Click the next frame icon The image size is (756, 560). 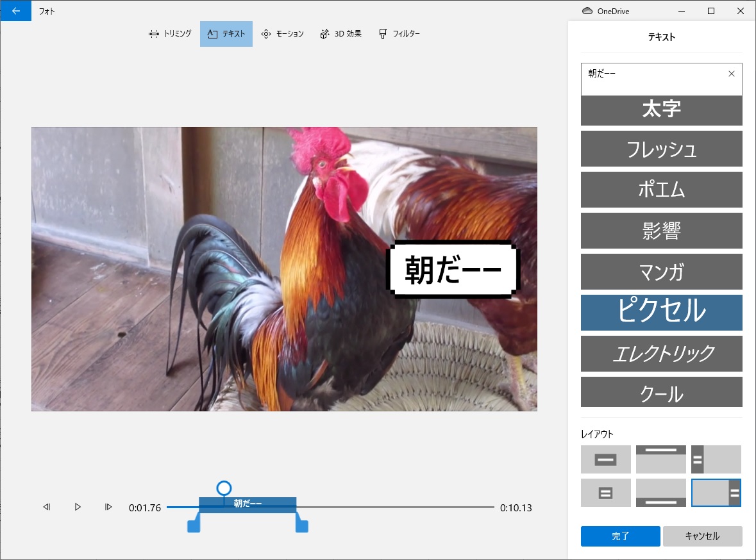pyautogui.click(x=108, y=506)
